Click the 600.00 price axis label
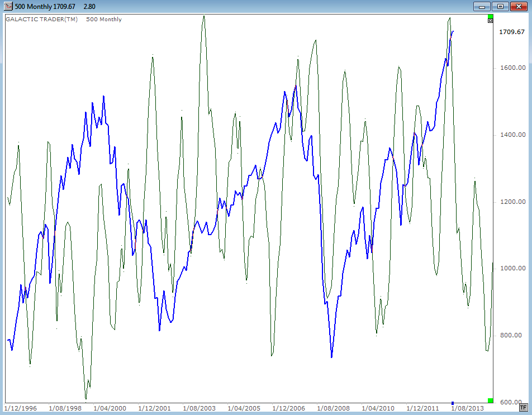 (511, 402)
